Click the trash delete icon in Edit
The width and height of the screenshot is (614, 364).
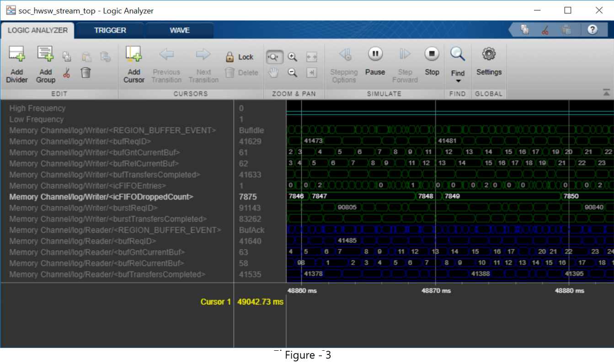tap(85, 73)
